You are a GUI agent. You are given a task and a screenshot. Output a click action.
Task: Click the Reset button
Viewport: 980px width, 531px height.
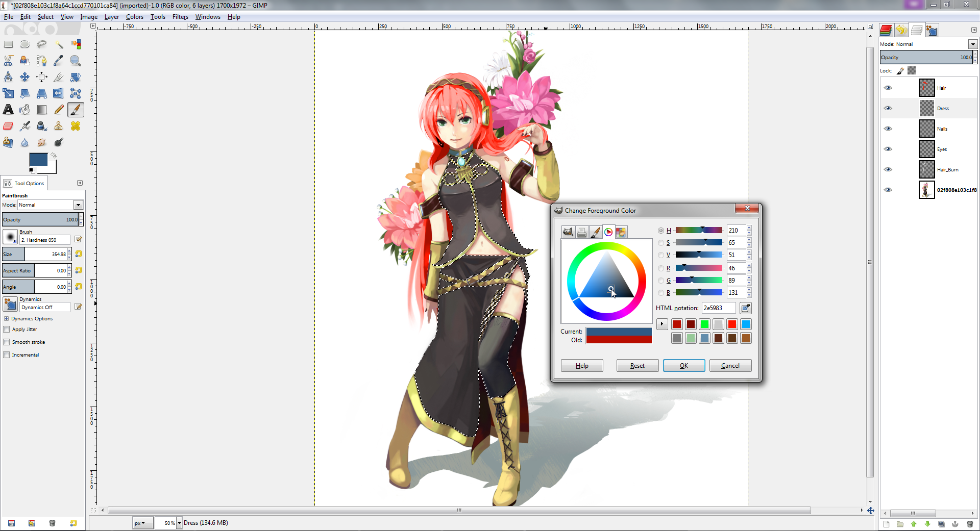pyautogui.click(x=638, y=366)
